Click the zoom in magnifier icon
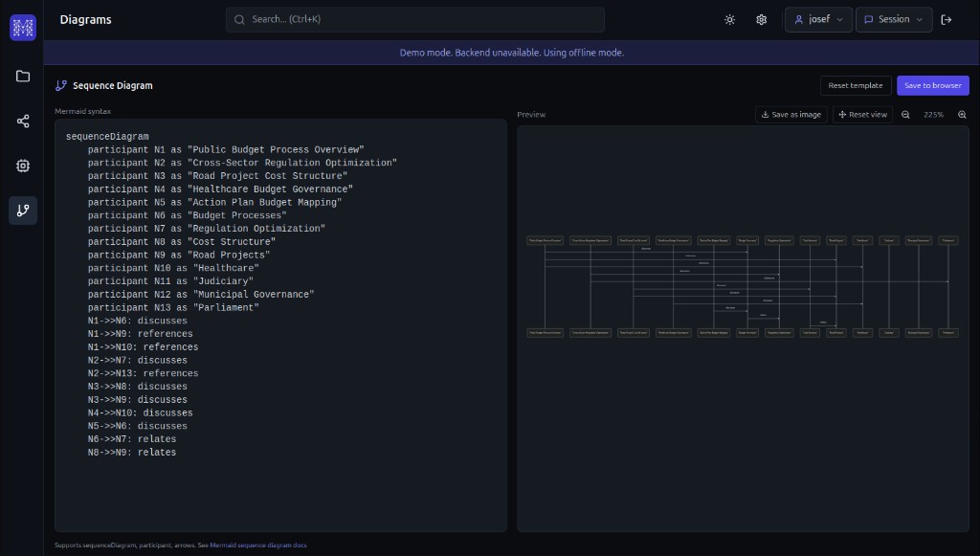The height and width of the screenshot is (556, 980). pyautogui.click(x=962, y=114)
